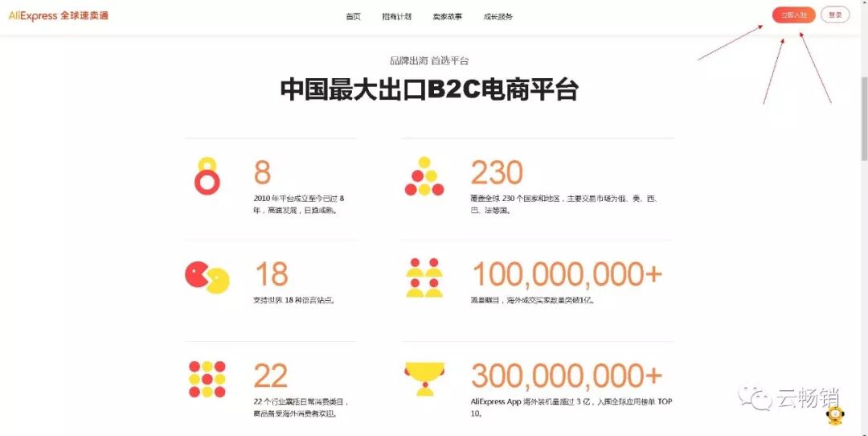The height and width of the screenshot is (436, 868).
Task: Click text 支持世界 18 种语言站点
Action: point(294,301)
